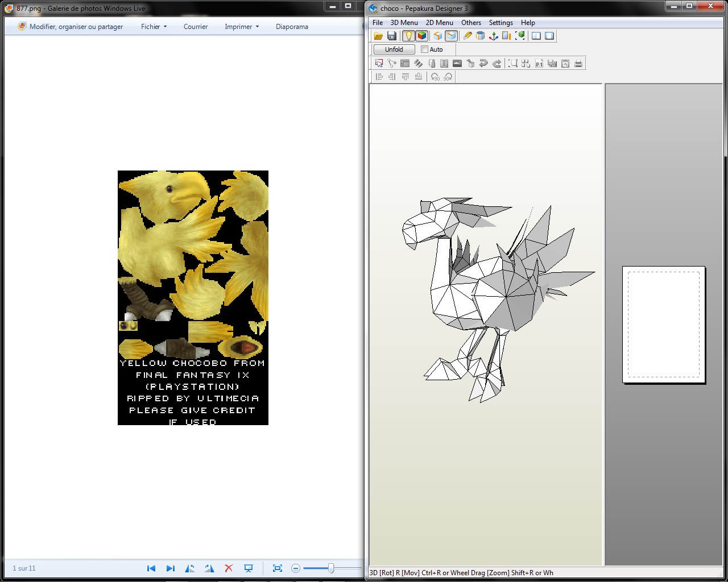Click the Unfold button
Viewport: 728px width, 582px height.
[394, 49]
